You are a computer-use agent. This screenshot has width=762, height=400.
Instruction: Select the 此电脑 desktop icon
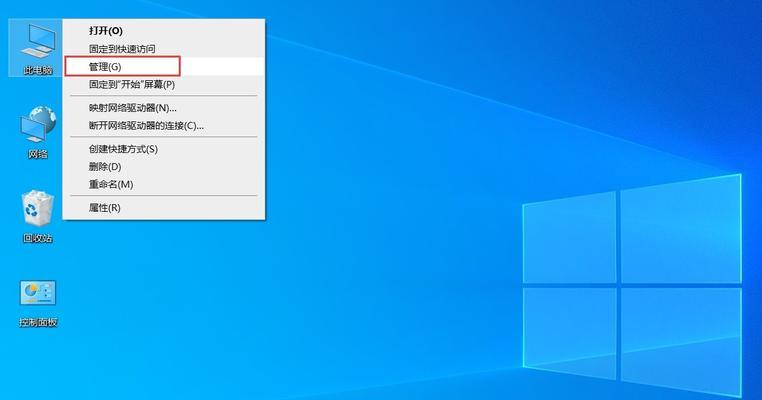coord(36,48)
